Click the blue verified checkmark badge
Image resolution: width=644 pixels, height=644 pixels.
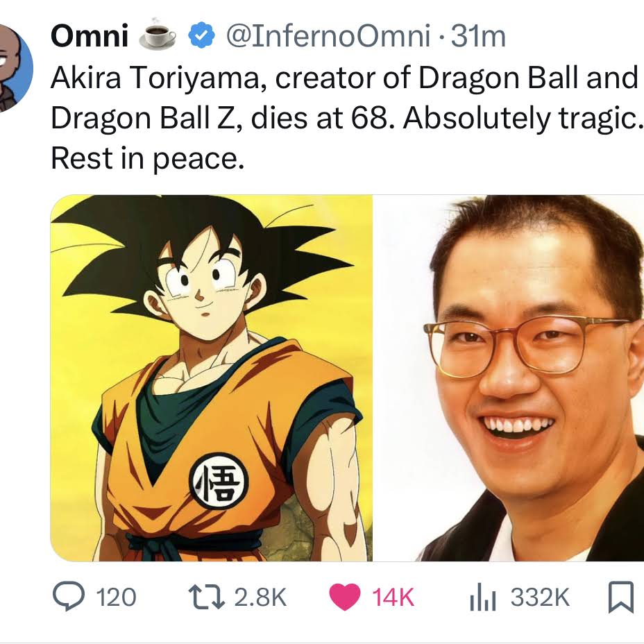tap(201, 35)
